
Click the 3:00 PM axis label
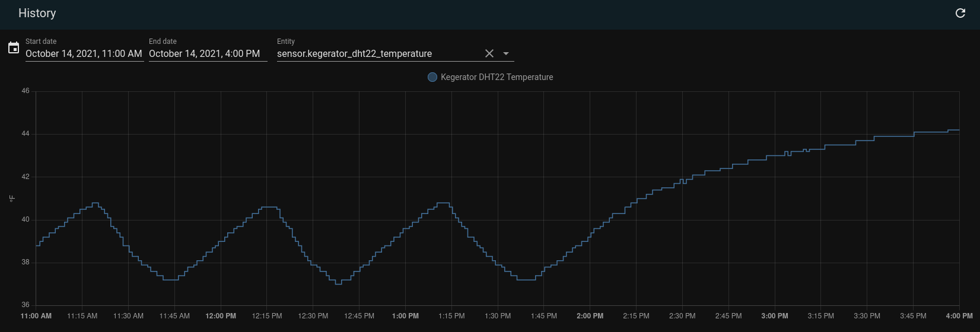pos(775,316)
